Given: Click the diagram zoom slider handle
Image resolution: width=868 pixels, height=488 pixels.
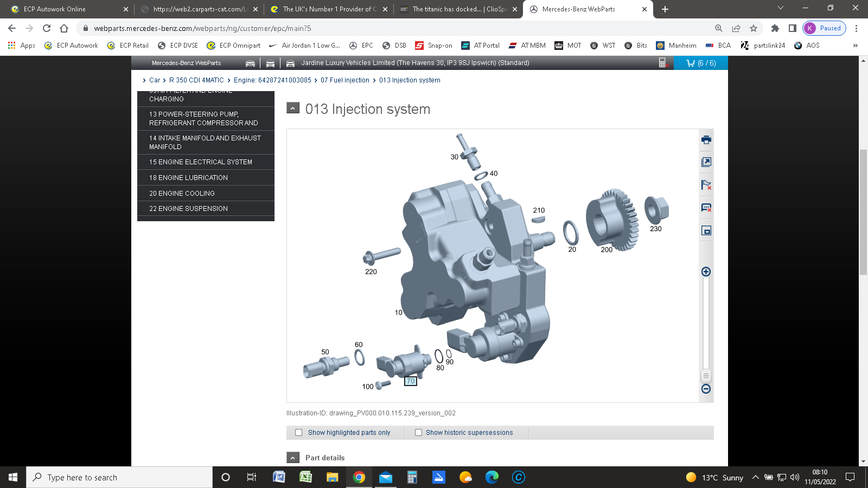Looking at the screenshot, I should tap(706, 376).
